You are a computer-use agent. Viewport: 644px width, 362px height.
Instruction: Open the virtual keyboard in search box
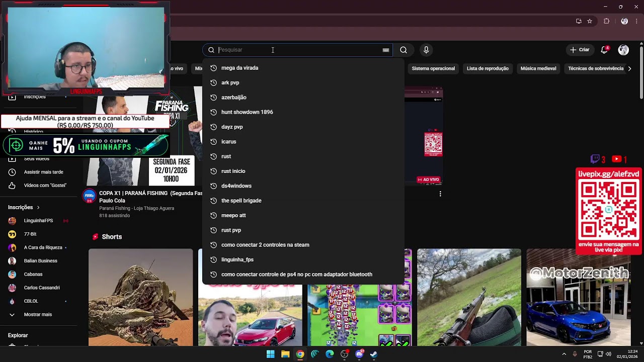tap(386, 50)
